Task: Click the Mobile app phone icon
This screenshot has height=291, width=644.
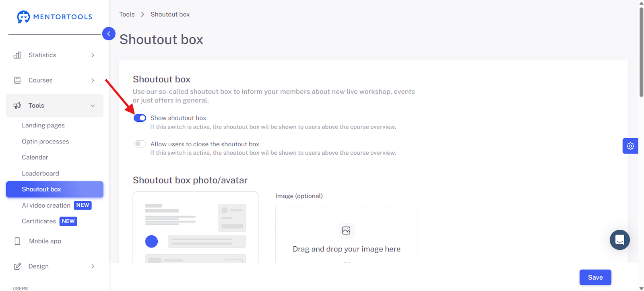Action: [x=17, y=241]
